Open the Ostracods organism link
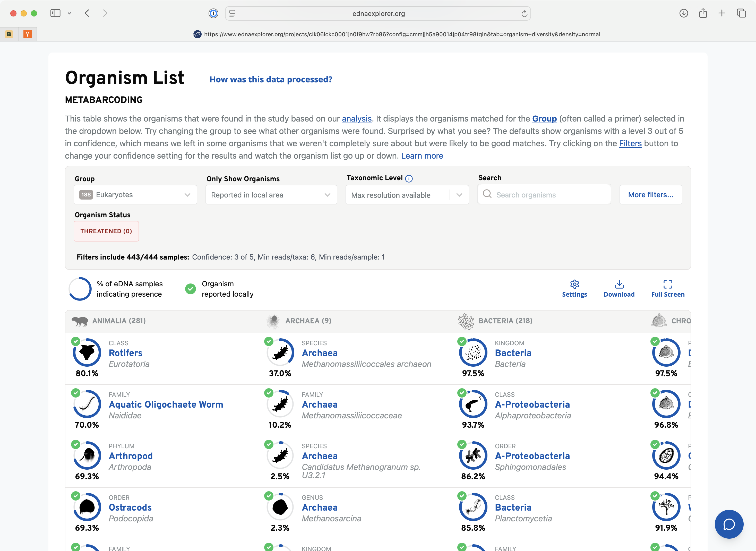This screenshot has width=756, height=551. click(130, 507)
